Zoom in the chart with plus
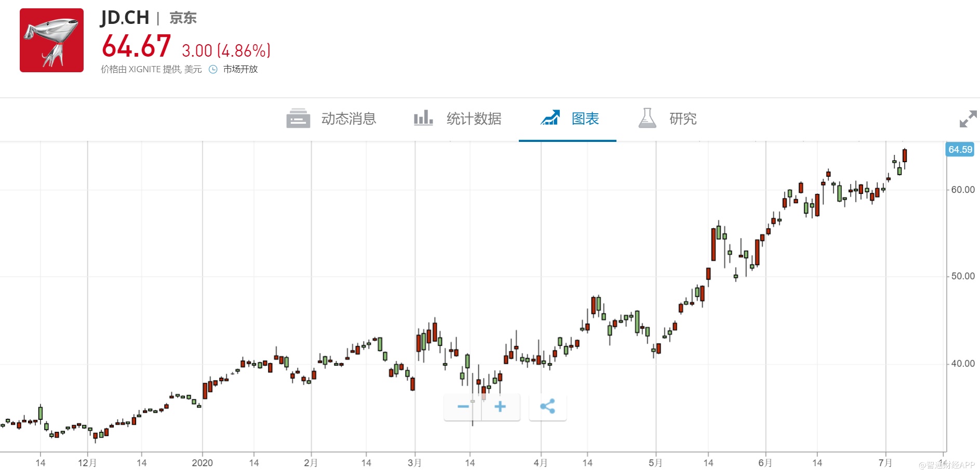Screen dimensions: 980x475 tap(500, 406)
